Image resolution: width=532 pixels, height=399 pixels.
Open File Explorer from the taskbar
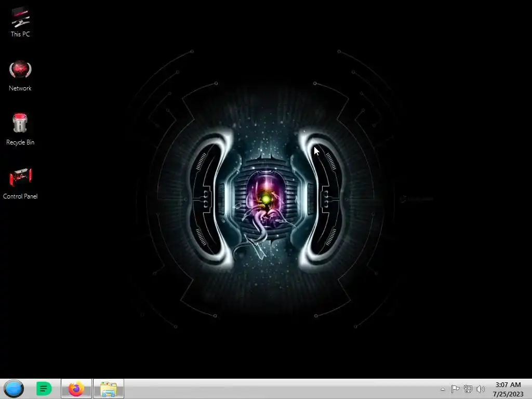109,389
